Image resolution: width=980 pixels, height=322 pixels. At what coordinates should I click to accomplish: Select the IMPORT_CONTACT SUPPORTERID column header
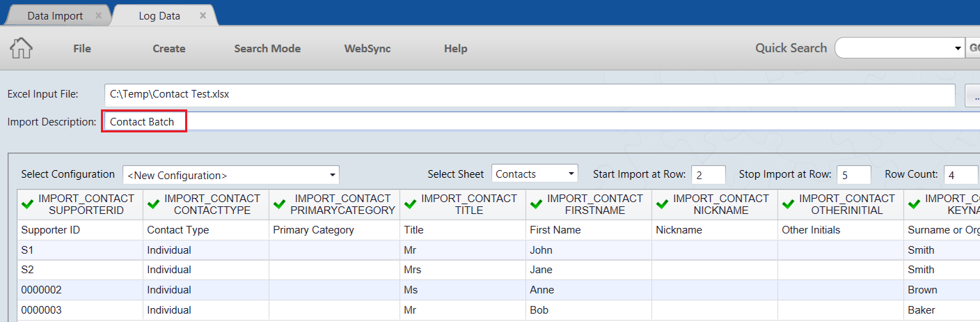[x=80, y=204]
